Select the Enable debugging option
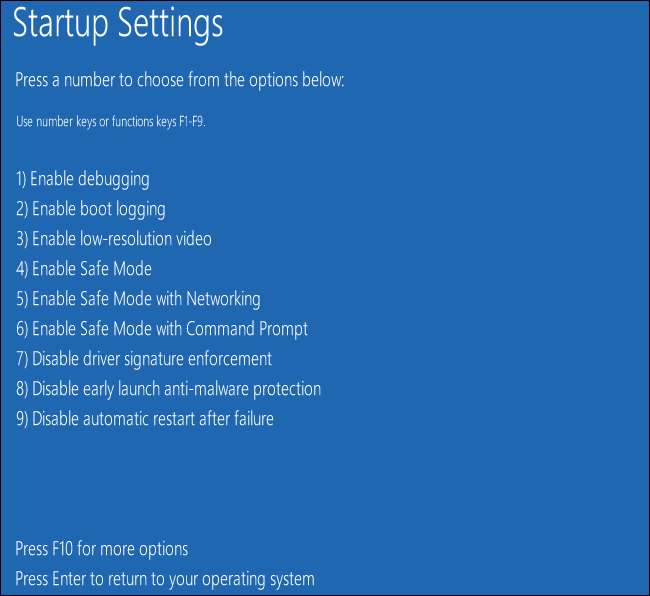This screenshot has width=650, height=596. (x=83, y=180)
